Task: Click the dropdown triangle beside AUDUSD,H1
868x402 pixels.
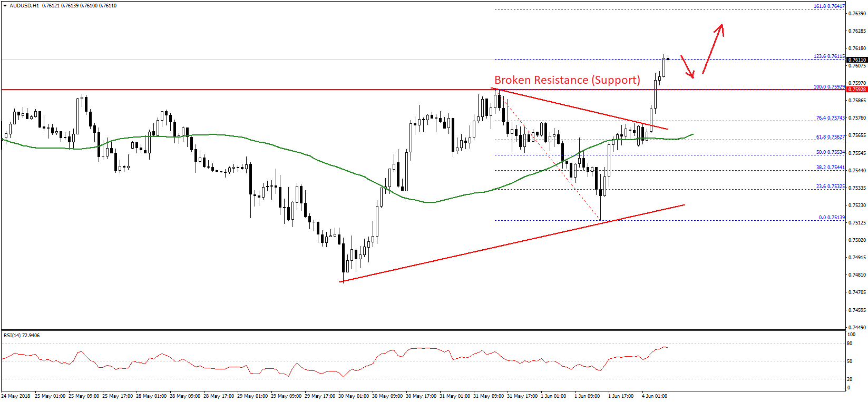Action: click(5, 6)
